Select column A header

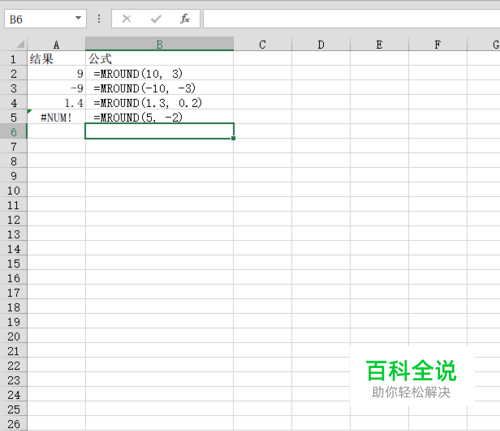[56, 44]
